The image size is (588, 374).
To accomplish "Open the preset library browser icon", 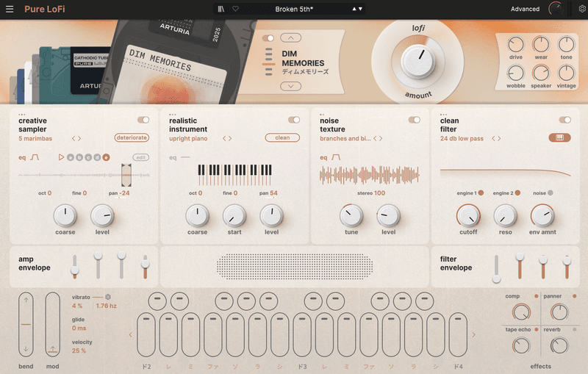I will click(x=221, y=9).
